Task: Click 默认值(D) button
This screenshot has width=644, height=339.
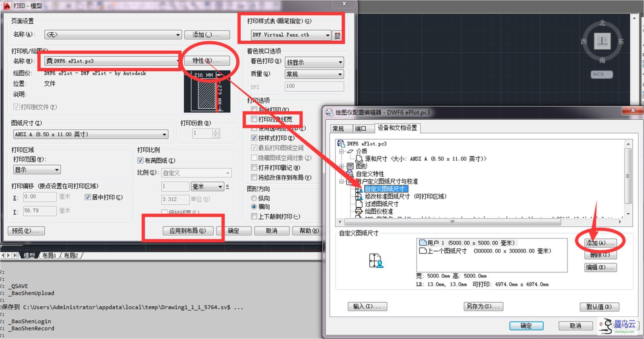Action: click(599, 307)
